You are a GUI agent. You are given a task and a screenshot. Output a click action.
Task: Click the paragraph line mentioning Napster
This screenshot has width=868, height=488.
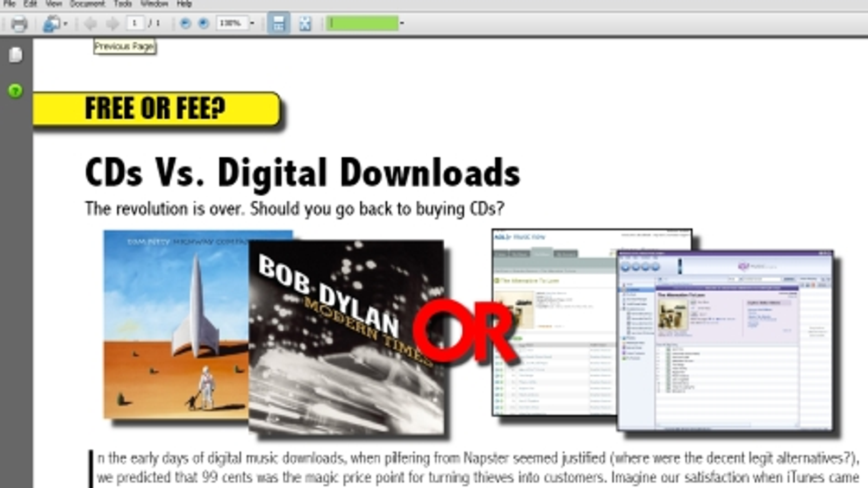477,459
